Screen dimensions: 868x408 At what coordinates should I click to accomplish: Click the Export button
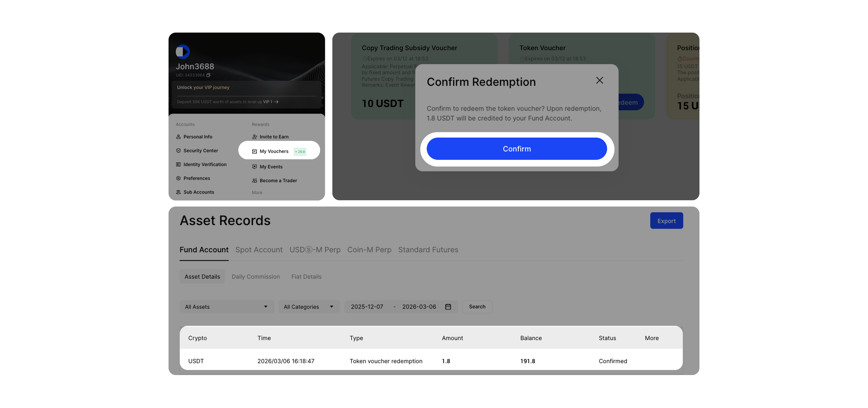666,221
